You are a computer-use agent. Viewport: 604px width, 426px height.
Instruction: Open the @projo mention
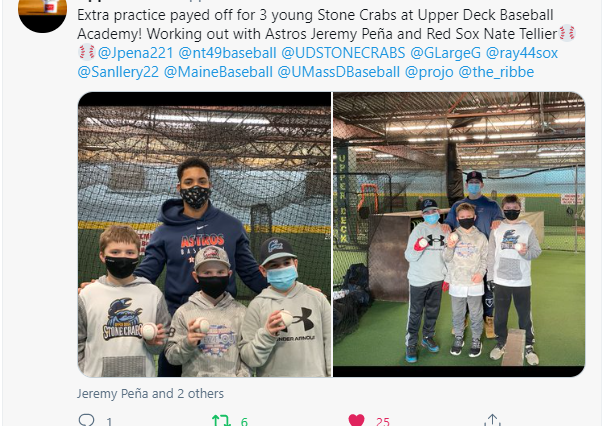point(429,72)
